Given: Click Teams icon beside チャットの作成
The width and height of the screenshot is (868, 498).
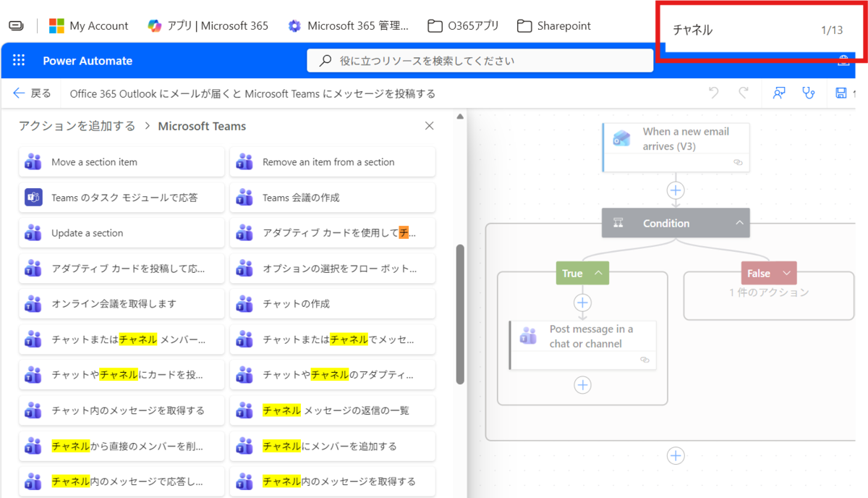Looking at the screenshot, I should pyautogui.click(x=244, y=304).
